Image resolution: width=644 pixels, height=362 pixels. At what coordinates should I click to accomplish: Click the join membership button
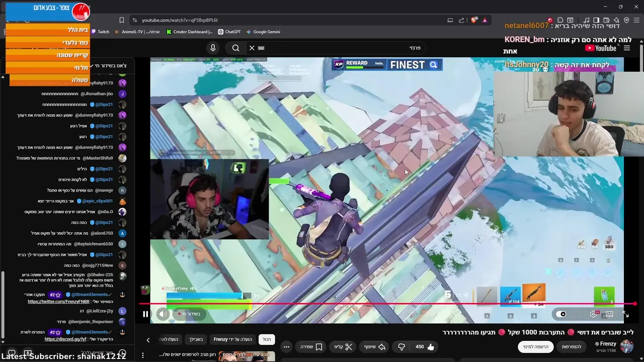pyautogui.click(x=571, y=347)
